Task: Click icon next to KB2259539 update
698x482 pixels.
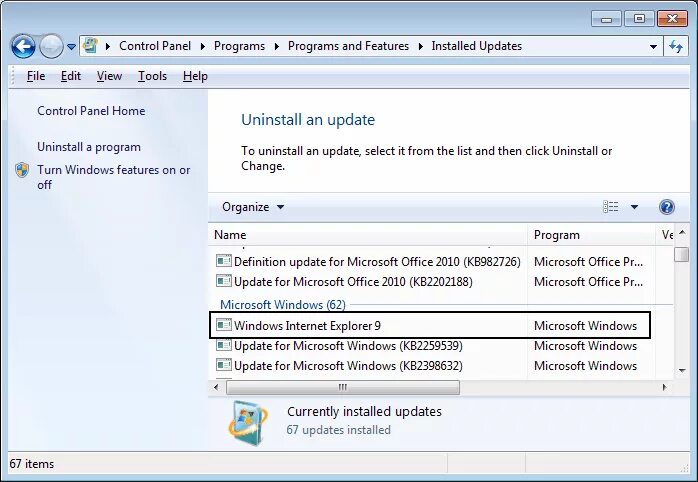Action: (223, 345)
